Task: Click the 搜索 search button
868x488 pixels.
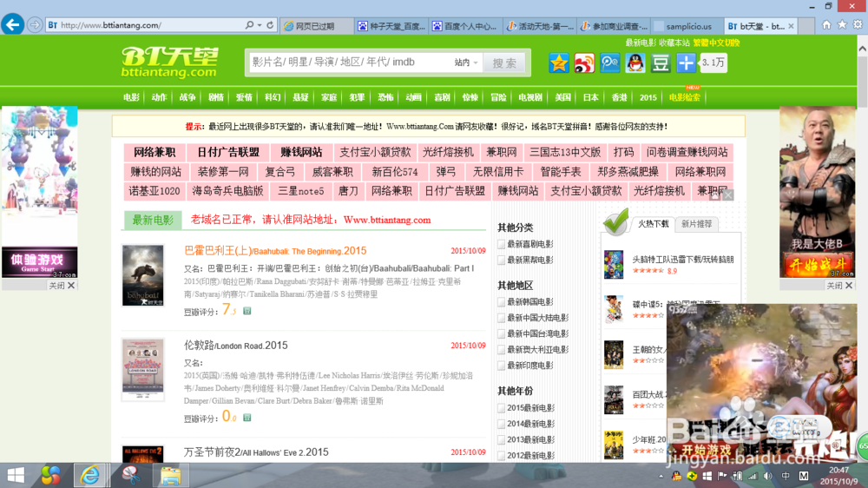Action: pyautogui.click(x=504, y=63)
